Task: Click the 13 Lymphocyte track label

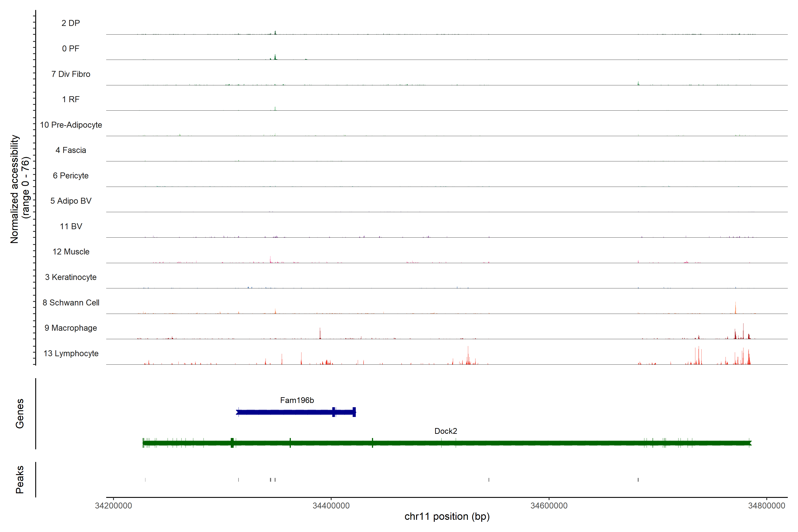Action: point(71,353)
